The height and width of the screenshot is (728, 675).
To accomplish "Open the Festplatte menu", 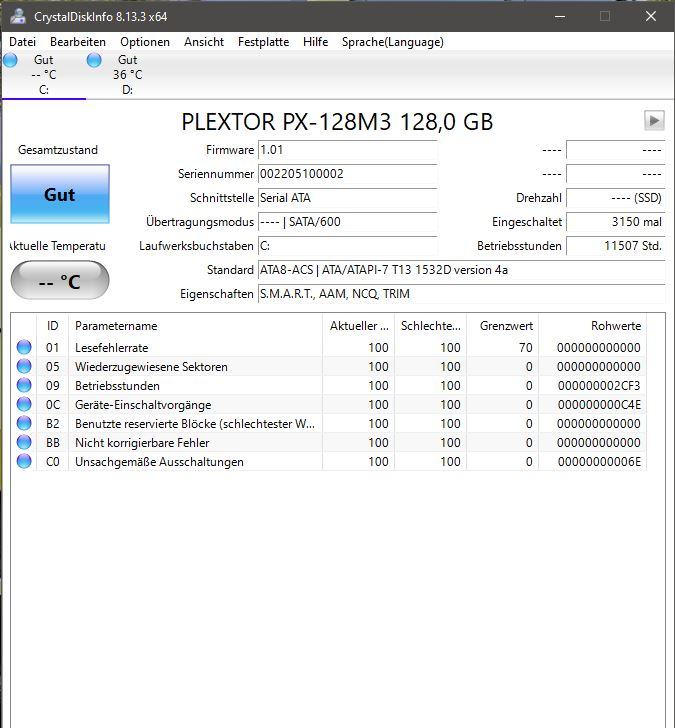I will pos(263,42).
